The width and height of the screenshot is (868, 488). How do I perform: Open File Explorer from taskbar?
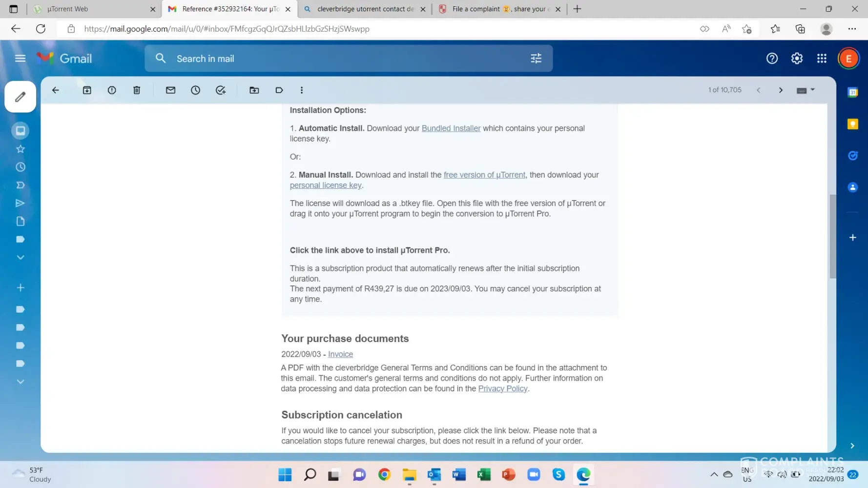coord(409,474)
